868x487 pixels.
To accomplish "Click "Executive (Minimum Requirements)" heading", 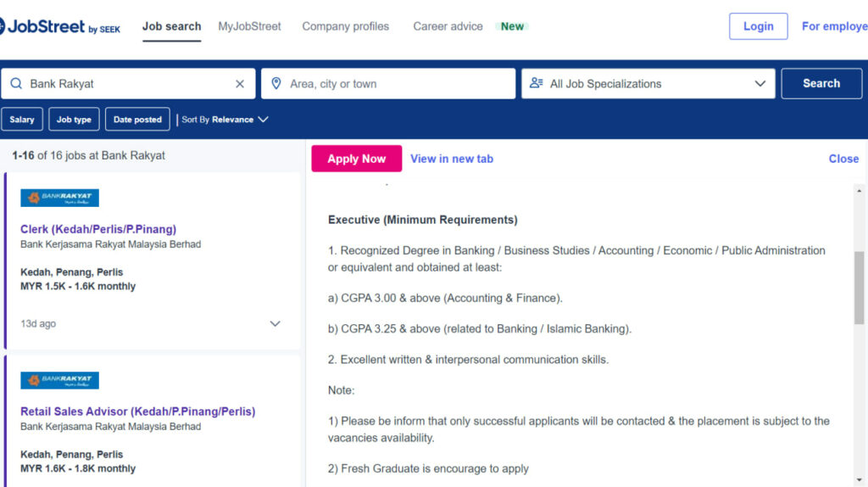I will (x=423, y=220).
